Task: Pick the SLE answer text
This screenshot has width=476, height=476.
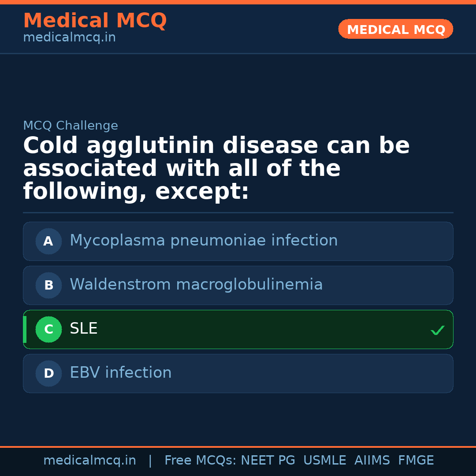Action: tap(84, 329)
